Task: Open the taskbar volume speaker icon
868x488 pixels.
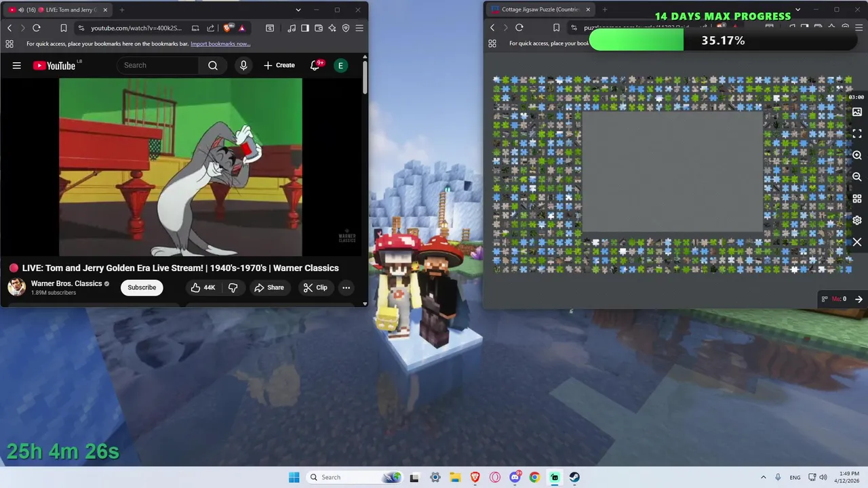Action: tap(823, 477)
